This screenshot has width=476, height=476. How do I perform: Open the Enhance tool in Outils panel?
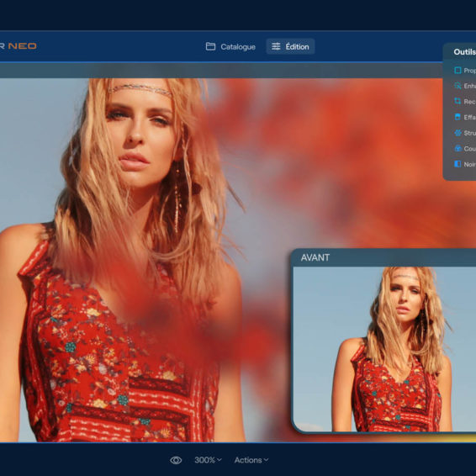464,86
